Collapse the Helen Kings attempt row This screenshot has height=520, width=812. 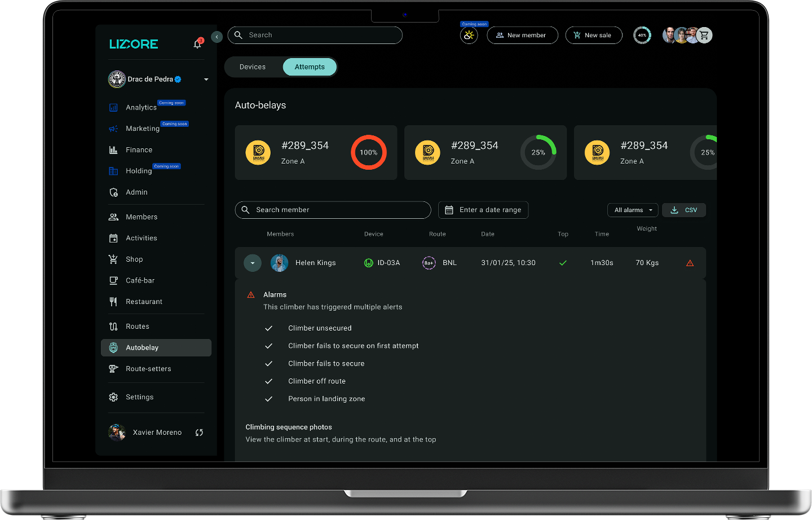tap(253, 263)
